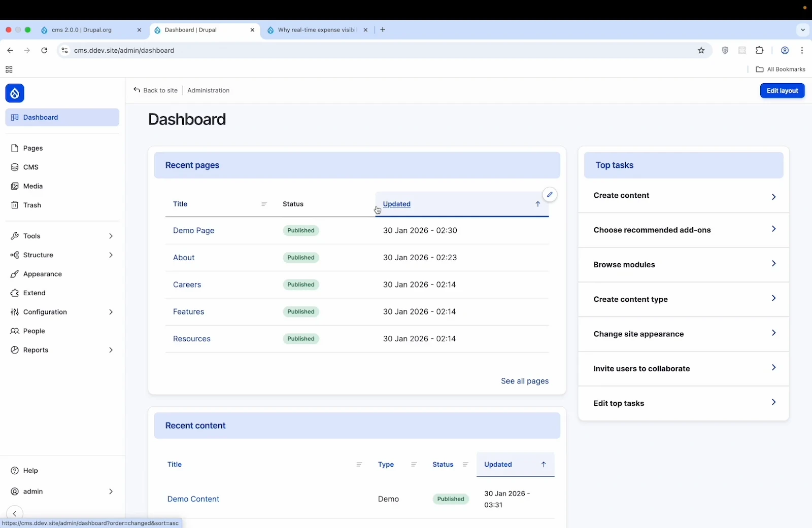
Task: Switch to the cms 2.0.0 Drupal.org tab
Action: 91,30
